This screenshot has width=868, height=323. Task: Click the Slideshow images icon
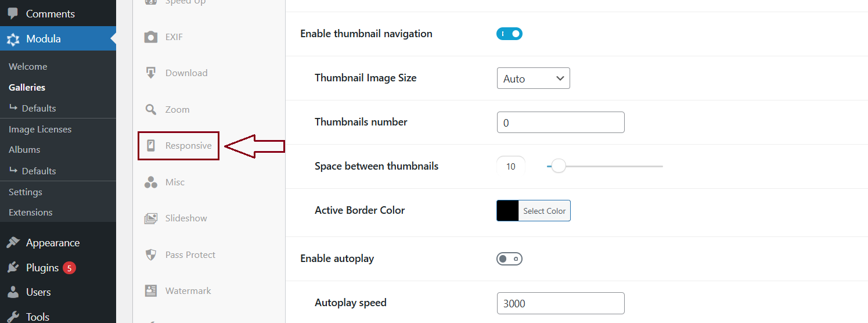coord(151,218)
